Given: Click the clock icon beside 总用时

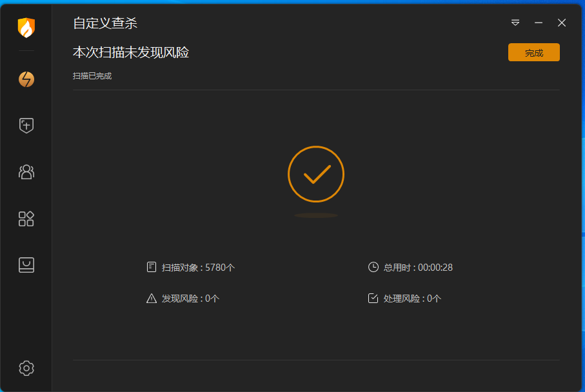Looking at the screenshot, I should (x=373, y=267).
